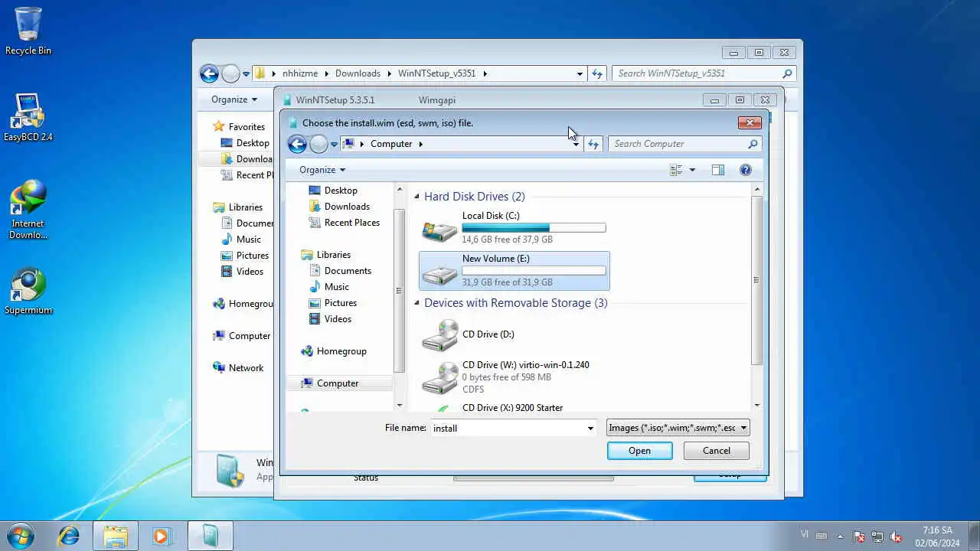
Task: Click network tray icon with red X
Action: (x=859, y=536)
